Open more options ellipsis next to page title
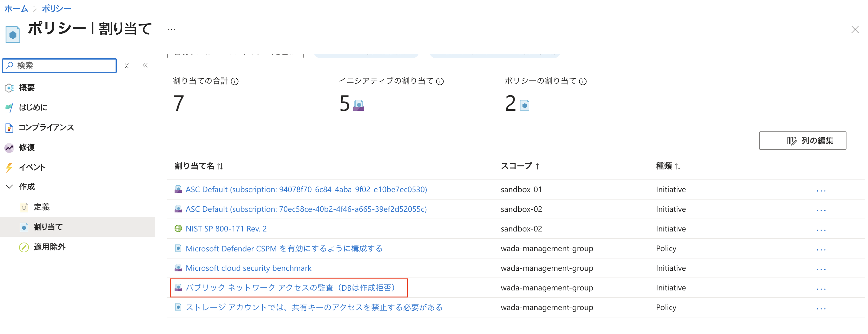Screen dimensions: 868x334 pyautogui.click(x=172, y=30)
